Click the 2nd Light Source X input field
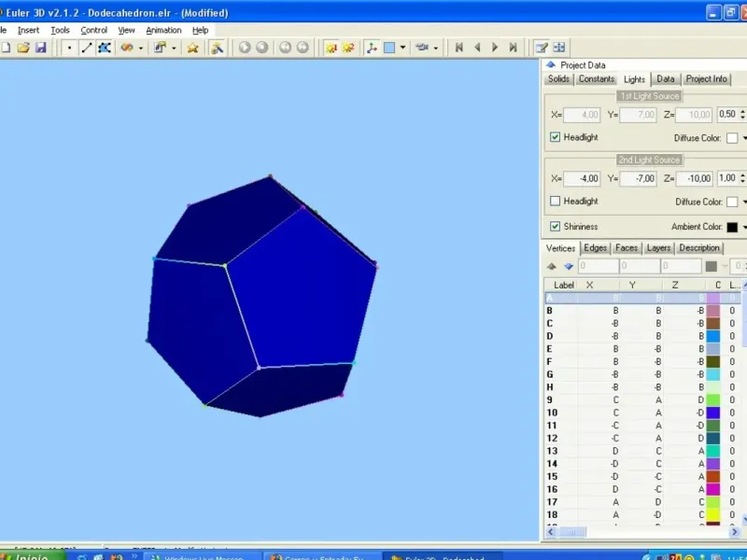Image resolution: width=747 pixels, height=560 pixels. (584, 178)
